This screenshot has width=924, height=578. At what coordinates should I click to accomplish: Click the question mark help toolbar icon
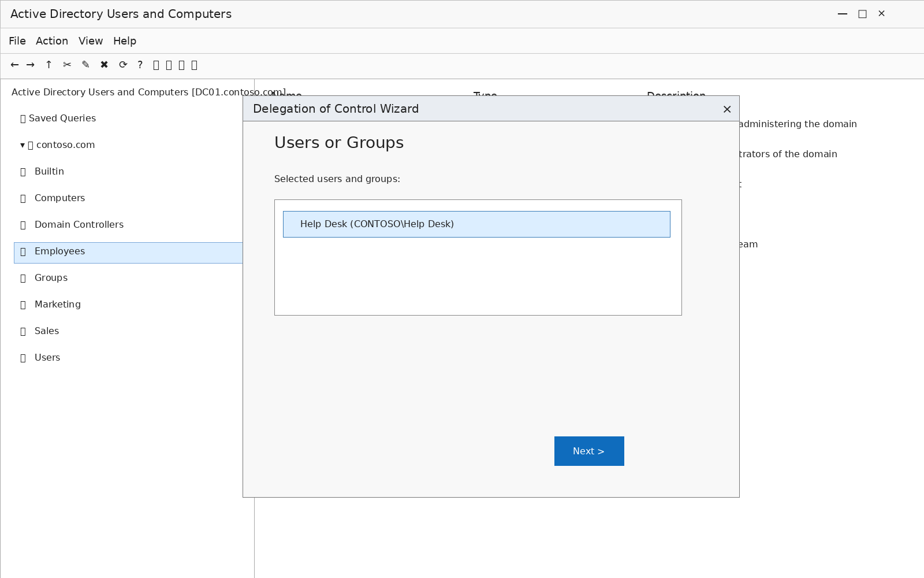point(140,65)
